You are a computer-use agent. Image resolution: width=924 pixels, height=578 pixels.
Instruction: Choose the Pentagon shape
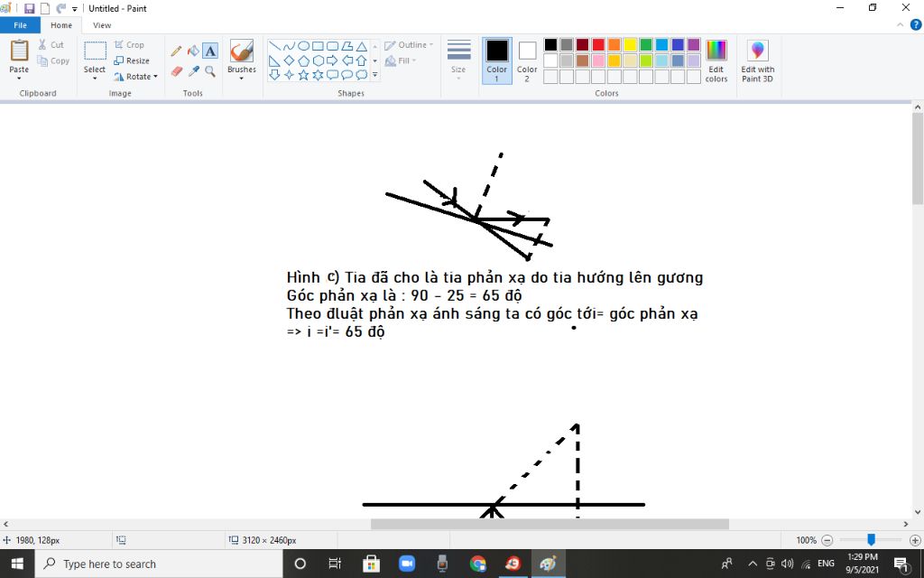(x=303, y=61)
